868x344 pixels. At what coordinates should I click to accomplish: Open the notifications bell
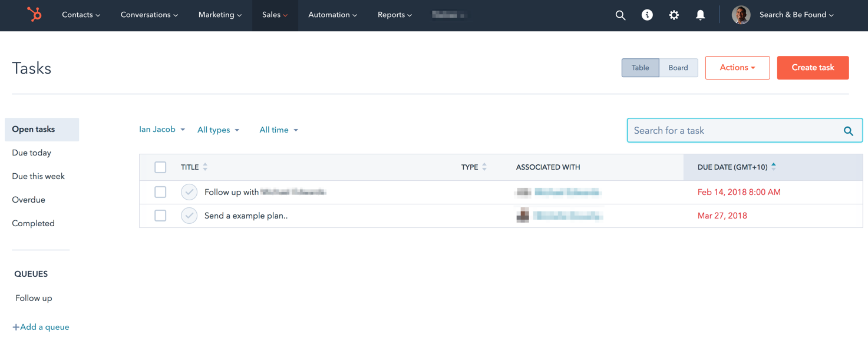700,15
